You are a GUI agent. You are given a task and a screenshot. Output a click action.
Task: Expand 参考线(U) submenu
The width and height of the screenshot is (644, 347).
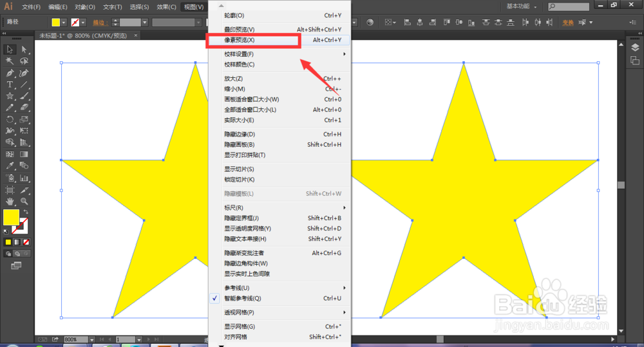coord(279,288)
